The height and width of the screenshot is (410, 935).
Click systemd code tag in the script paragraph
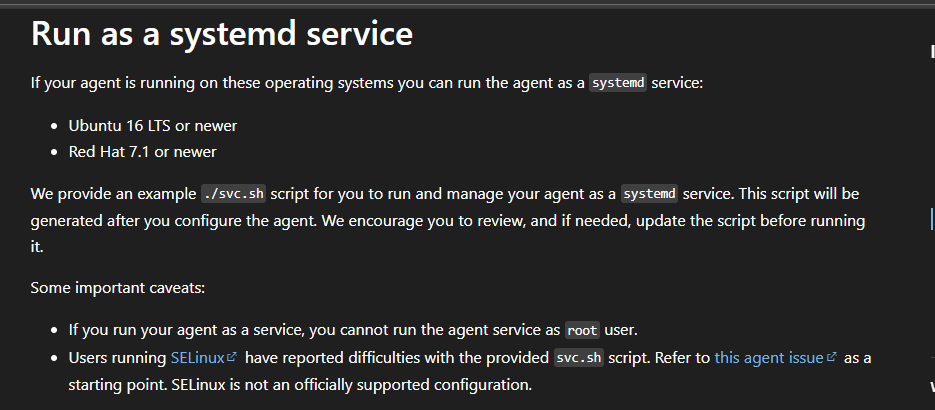pos(648,193)
